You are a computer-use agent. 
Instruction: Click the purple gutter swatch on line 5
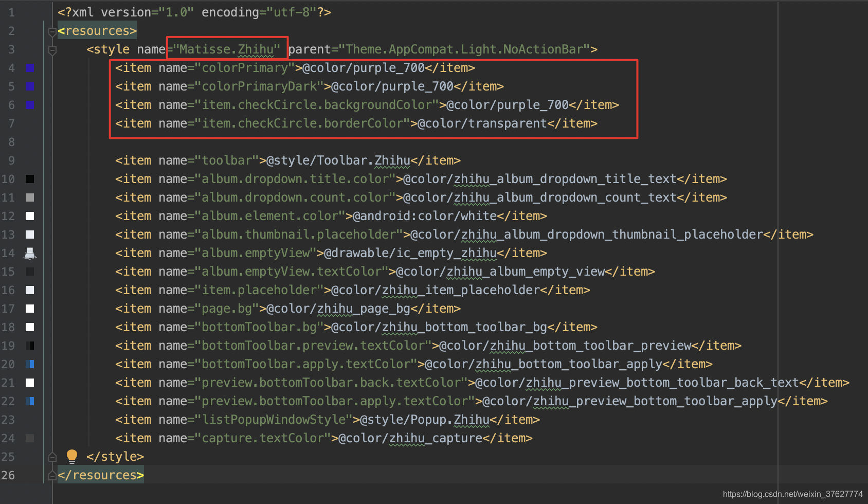coord(30,86)
